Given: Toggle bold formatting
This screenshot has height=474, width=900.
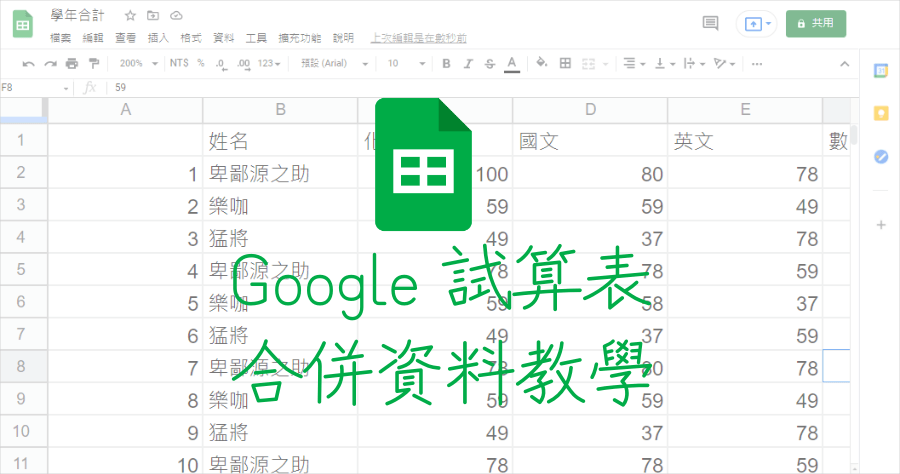Looking at the screenshot, I should click(446, 64).
